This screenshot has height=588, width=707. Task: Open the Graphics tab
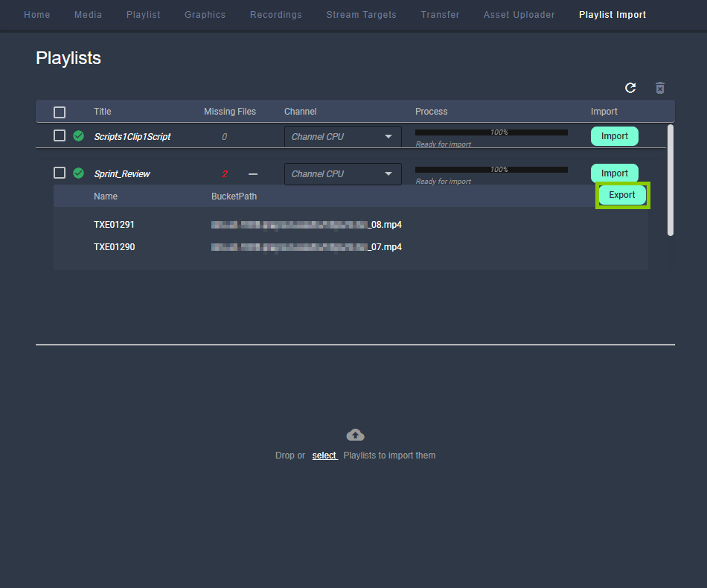pos(205,15)
